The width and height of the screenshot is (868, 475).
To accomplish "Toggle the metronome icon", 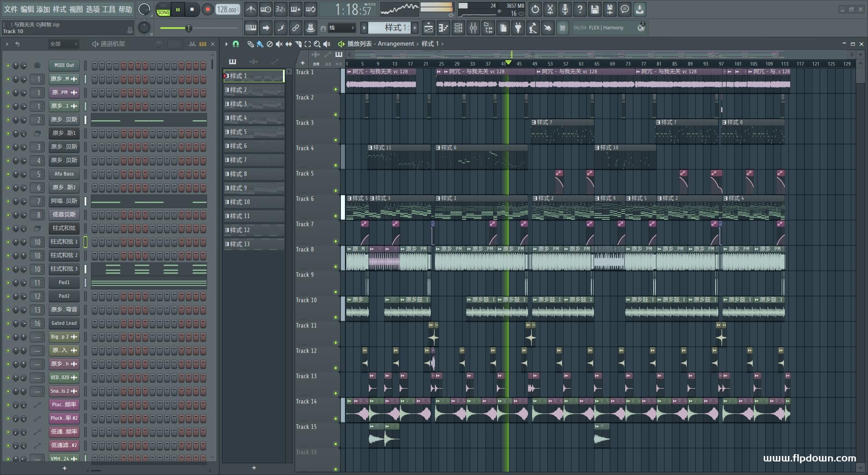I will pos(250,9).
